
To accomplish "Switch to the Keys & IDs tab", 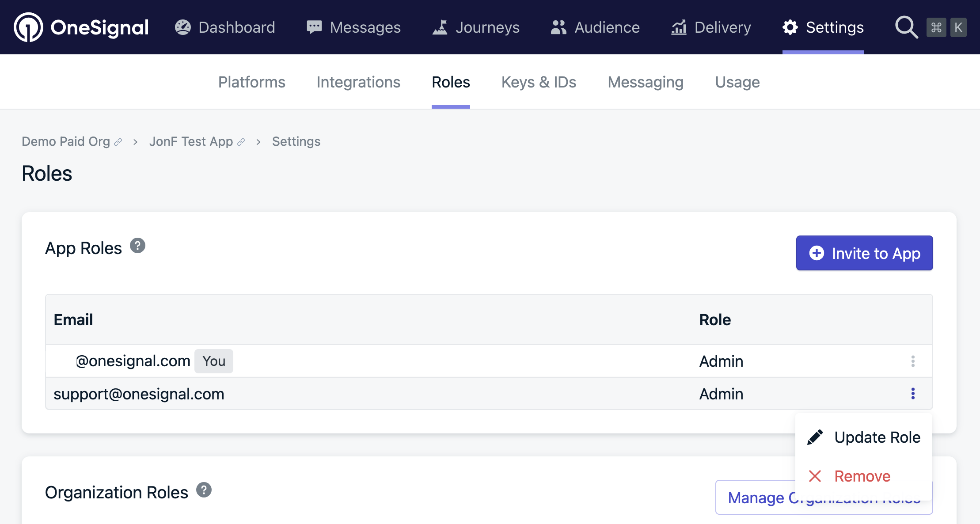I will click(x=539, y=82).
